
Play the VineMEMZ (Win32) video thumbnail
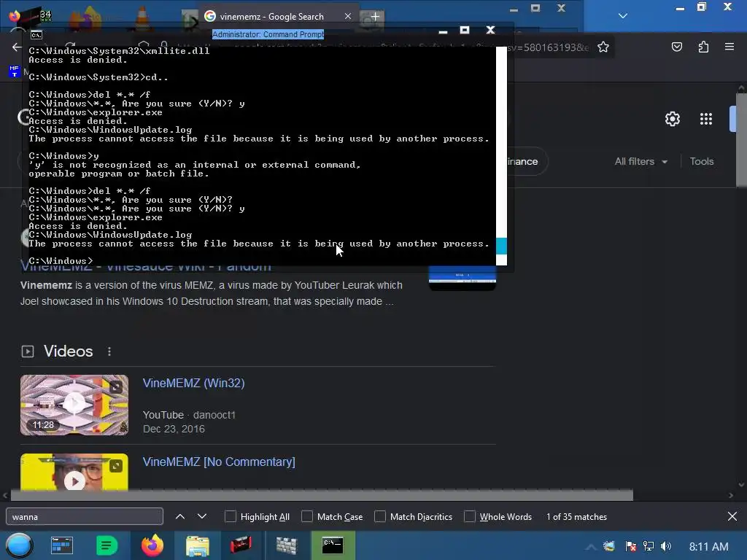coord(74,405)
